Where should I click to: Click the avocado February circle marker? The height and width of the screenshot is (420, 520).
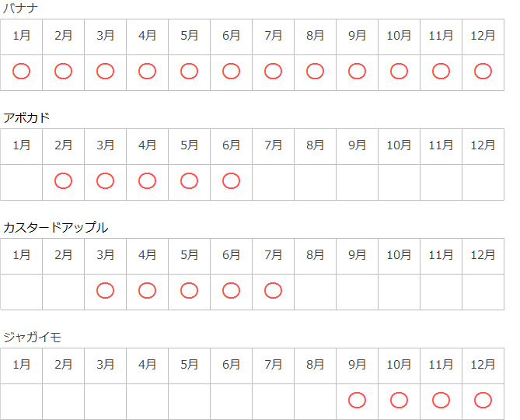click(64, 181)
